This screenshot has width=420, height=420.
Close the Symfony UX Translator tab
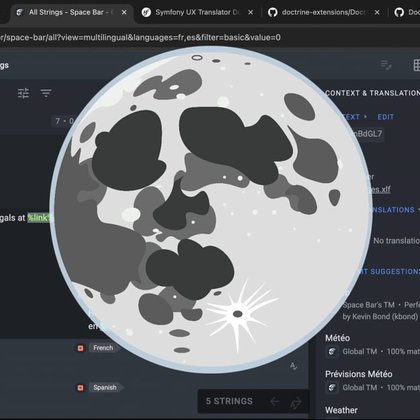[251, 12]
